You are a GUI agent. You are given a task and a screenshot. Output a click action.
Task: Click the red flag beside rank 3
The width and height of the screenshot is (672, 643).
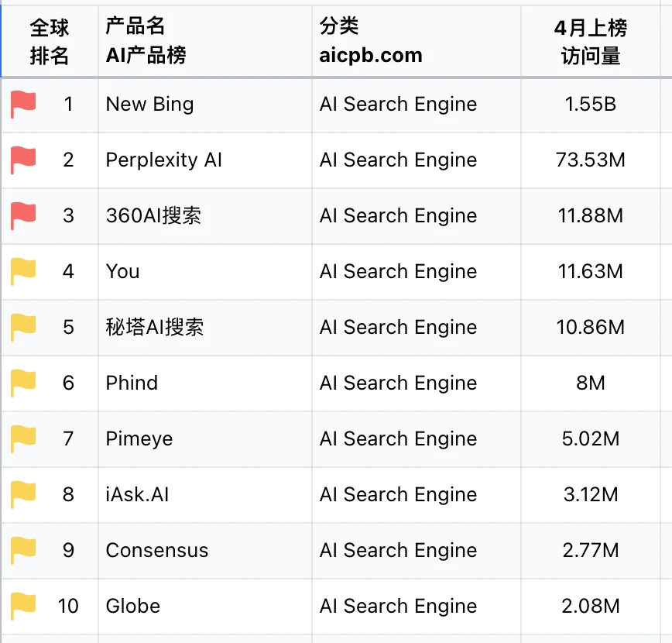tap(23, 216)
